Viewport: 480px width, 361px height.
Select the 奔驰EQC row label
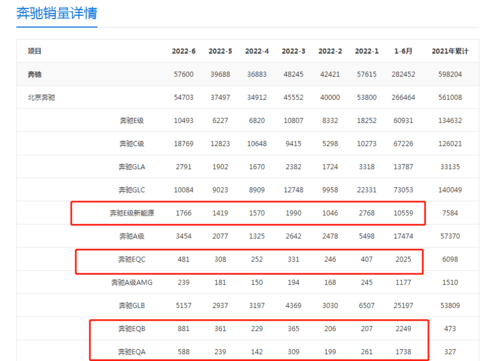click(132, 259)
